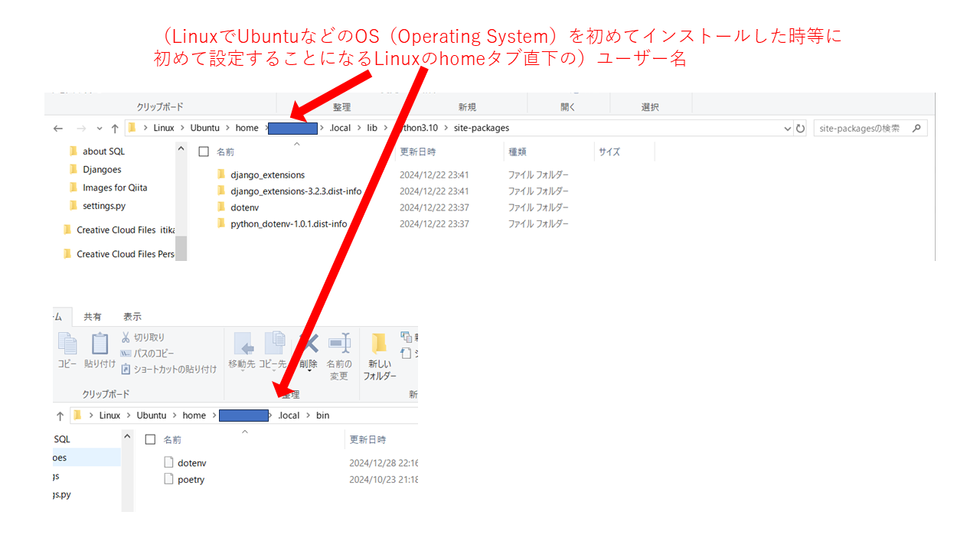This screenshot has width=980, height=551.
Task: Sort site-packages list by サイズ column
Action: [609, 152]
